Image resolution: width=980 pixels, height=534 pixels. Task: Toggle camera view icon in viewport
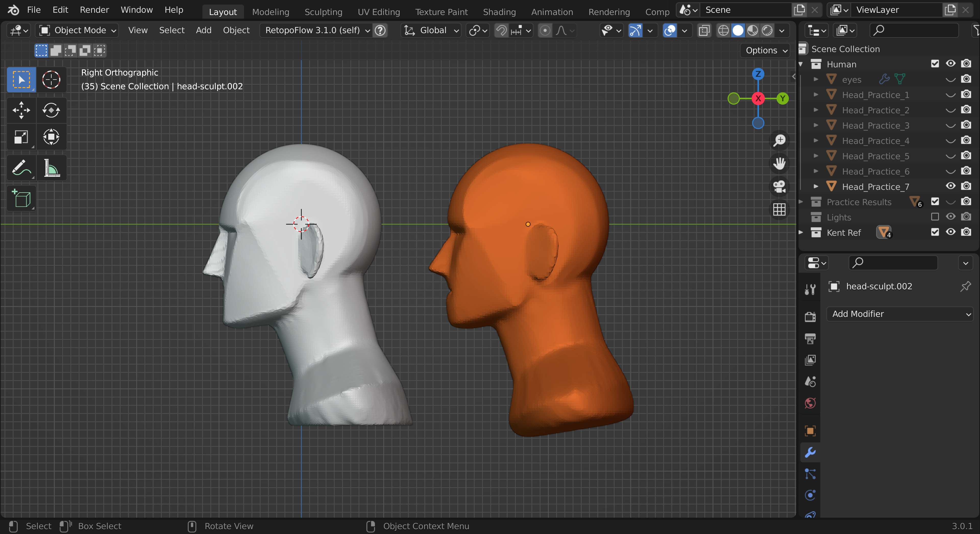coord(779,186)
